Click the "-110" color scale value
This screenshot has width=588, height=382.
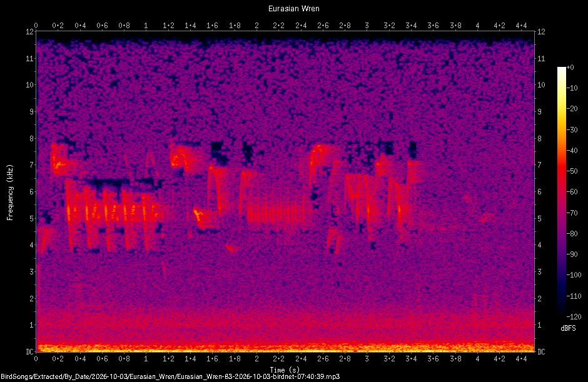574,296
